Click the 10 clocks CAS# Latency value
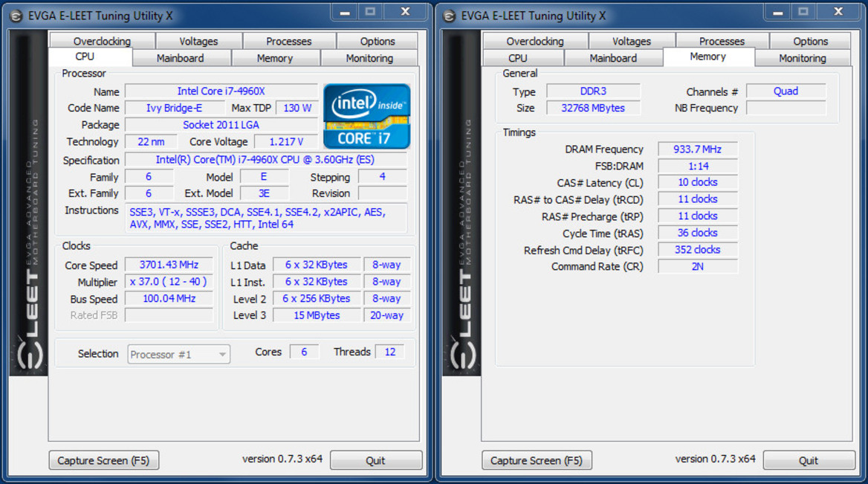The width and height of the screenshot is (868, 484). point(698,182)
